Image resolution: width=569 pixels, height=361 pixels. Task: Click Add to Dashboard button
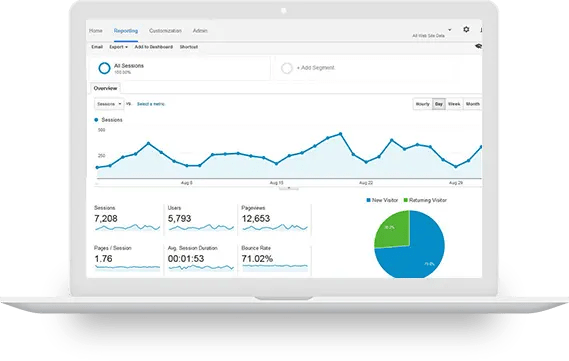(153, 47)
